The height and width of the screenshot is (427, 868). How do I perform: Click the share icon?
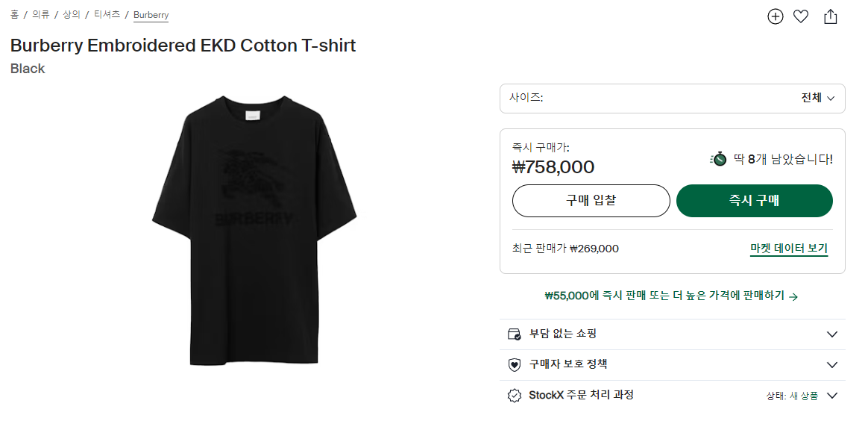[831, 16]
